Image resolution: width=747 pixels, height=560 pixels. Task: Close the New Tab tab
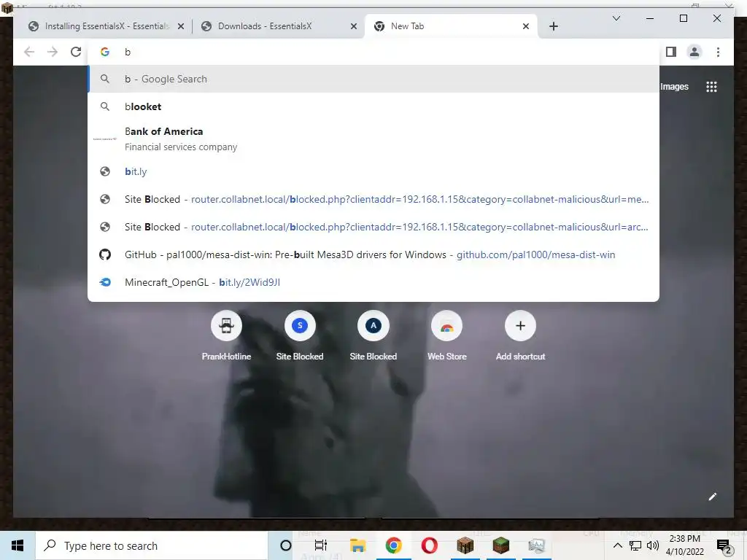point(525,26)
